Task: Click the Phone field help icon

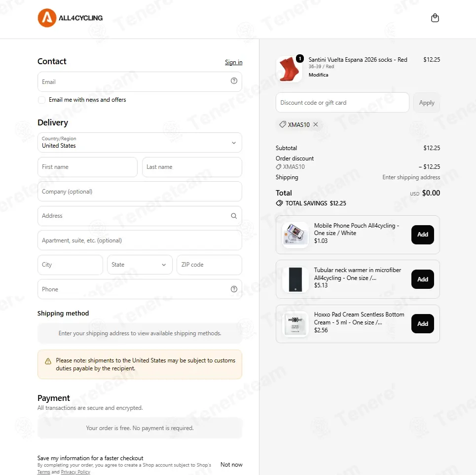Action: tap(234, 289)
